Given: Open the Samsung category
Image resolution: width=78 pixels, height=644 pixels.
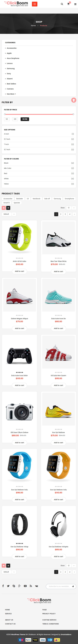Looking at the screenshot, I should coord(11,68).
